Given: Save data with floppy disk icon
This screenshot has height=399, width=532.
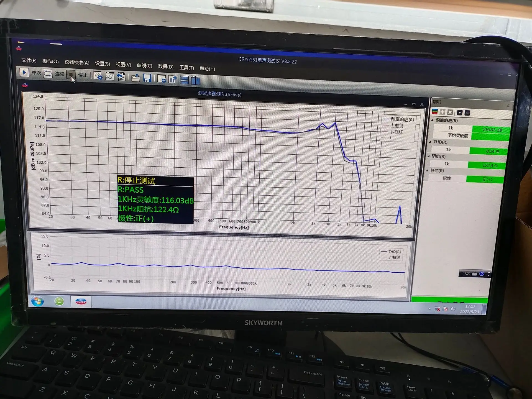Looking at the screenshot, I should point(147,78).
